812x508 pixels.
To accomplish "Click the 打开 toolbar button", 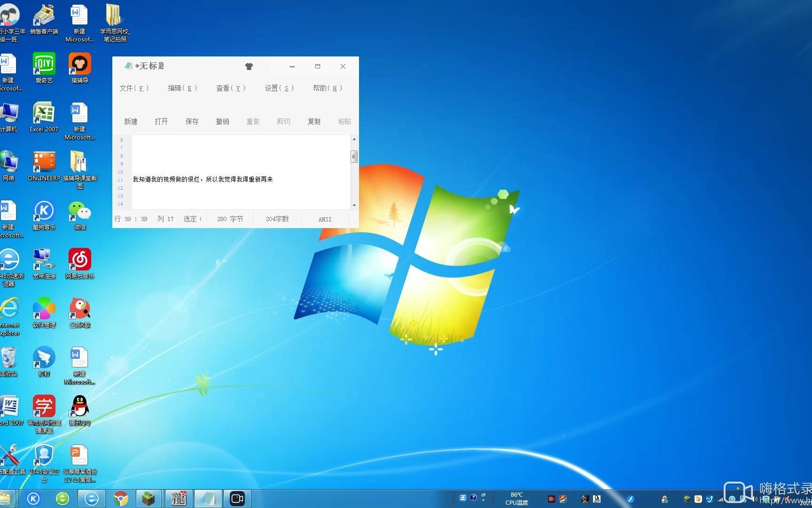I will tap(161, 121).
